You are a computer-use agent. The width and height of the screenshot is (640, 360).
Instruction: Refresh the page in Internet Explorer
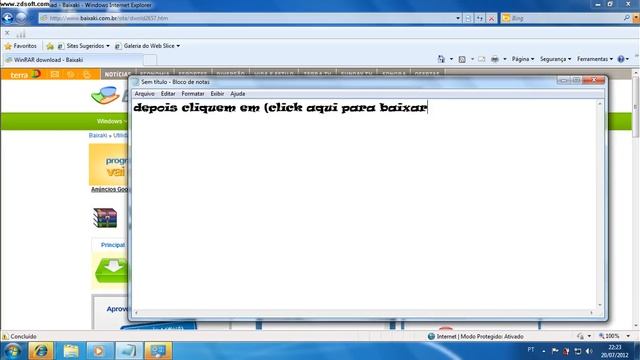(480, 18)
